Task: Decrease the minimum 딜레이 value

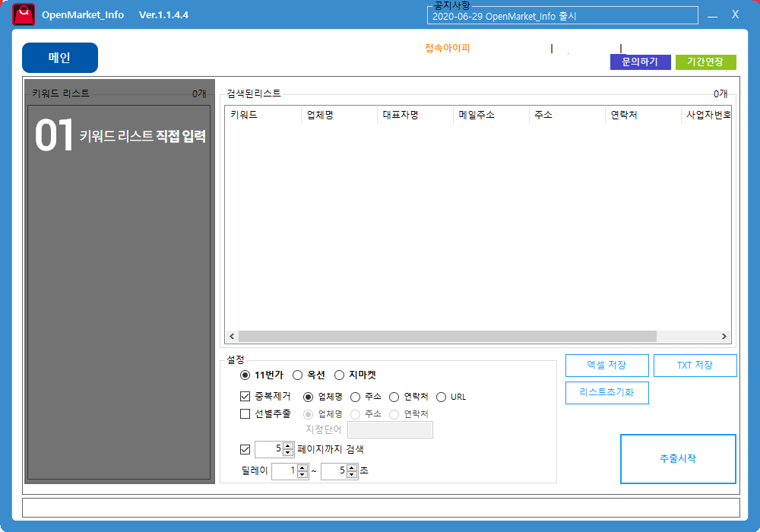Action: tap(302, 473)
